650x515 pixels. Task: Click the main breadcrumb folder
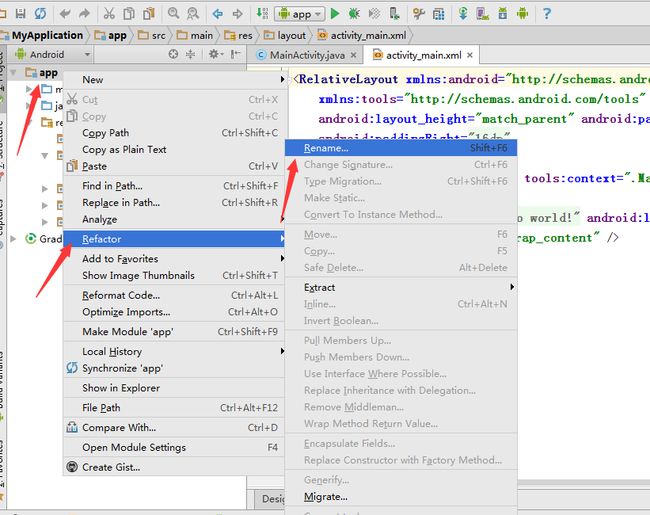(195, 36)
